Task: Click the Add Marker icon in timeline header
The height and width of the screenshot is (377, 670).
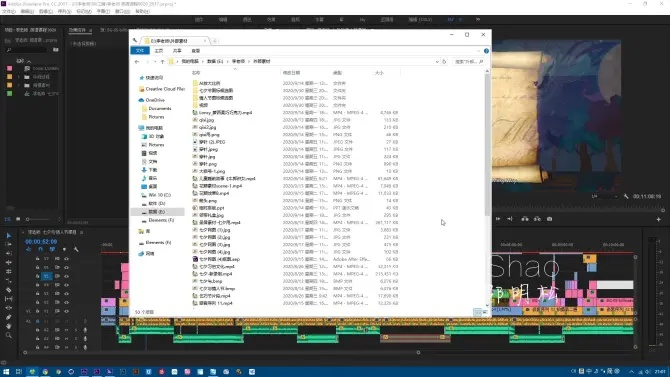Action: pos(64,249)
